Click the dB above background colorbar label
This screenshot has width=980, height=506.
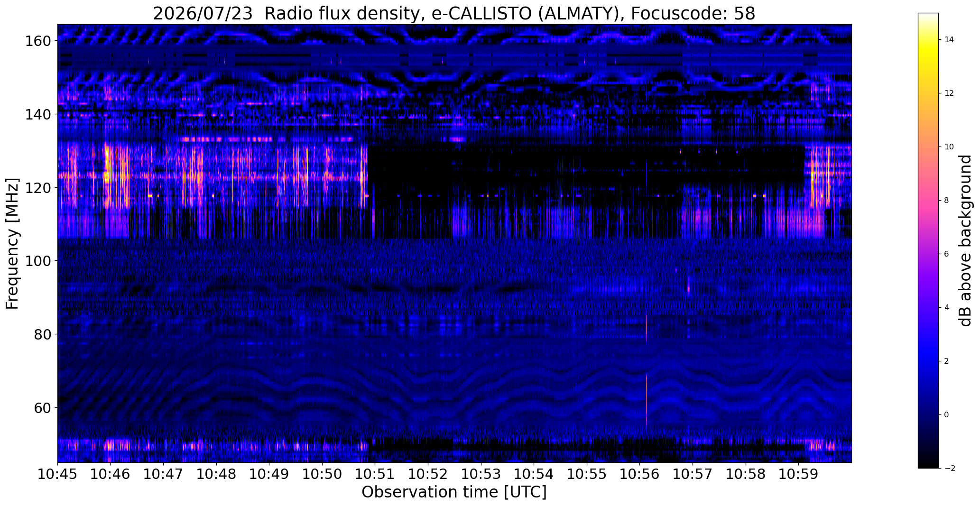(966, 240)
